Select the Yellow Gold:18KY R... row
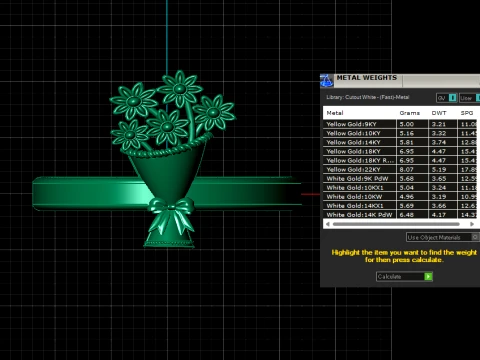 [400, 160]
